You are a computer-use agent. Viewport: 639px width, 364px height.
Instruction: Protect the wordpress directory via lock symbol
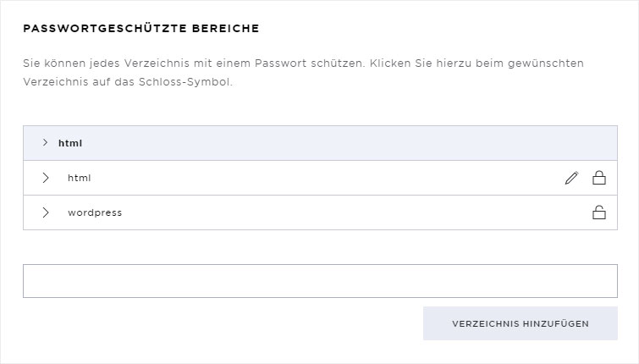click(598, 212)
